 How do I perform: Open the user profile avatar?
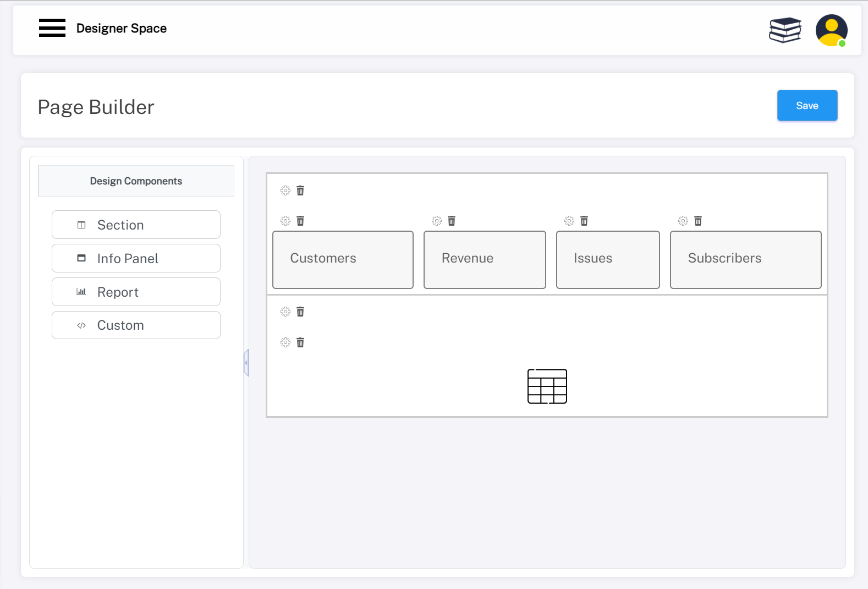click(831, 30)
